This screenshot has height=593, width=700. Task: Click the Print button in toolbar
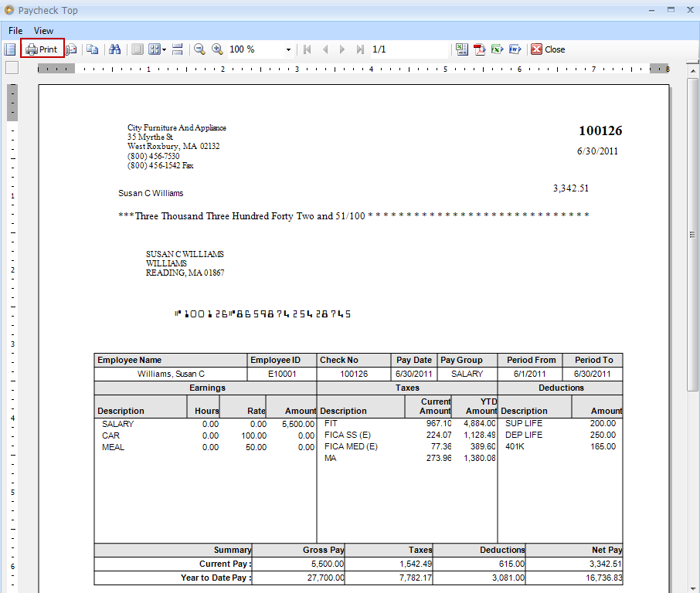tap(42, 49)
